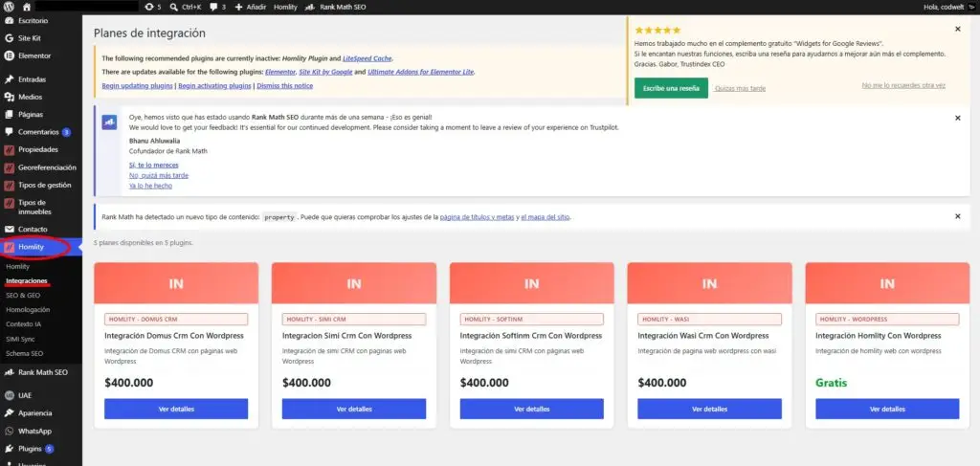980x466 pixels.
Task: Open the site home icon
Action: coord(26,7)
